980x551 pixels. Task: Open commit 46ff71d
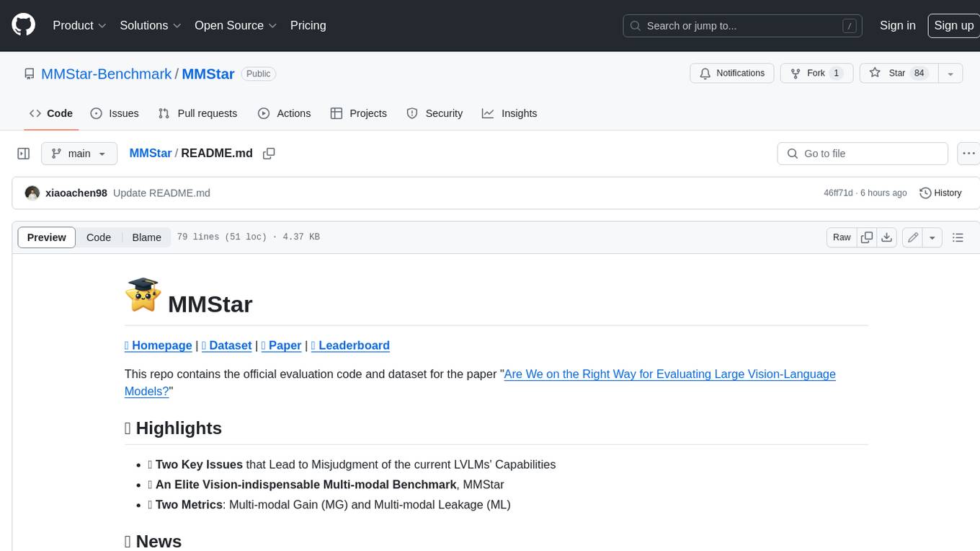[x=838, y=193]
